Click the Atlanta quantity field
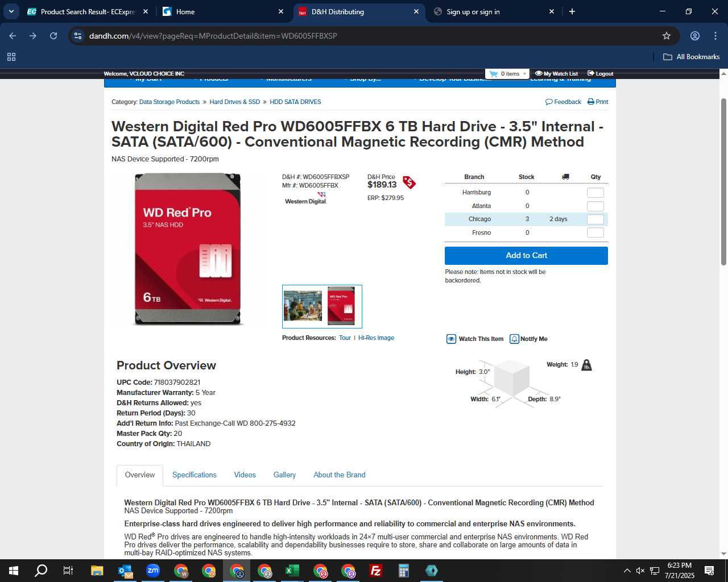728x582 pixels. coord(595,206)
